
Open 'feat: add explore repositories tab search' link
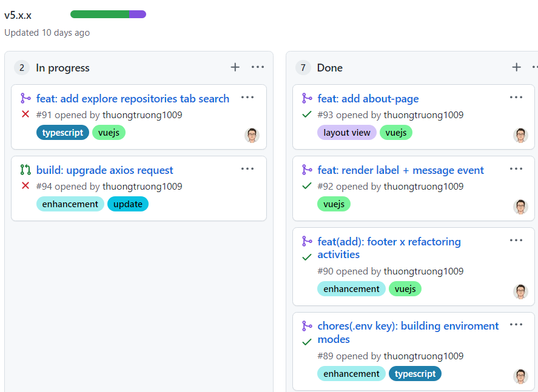133,99
